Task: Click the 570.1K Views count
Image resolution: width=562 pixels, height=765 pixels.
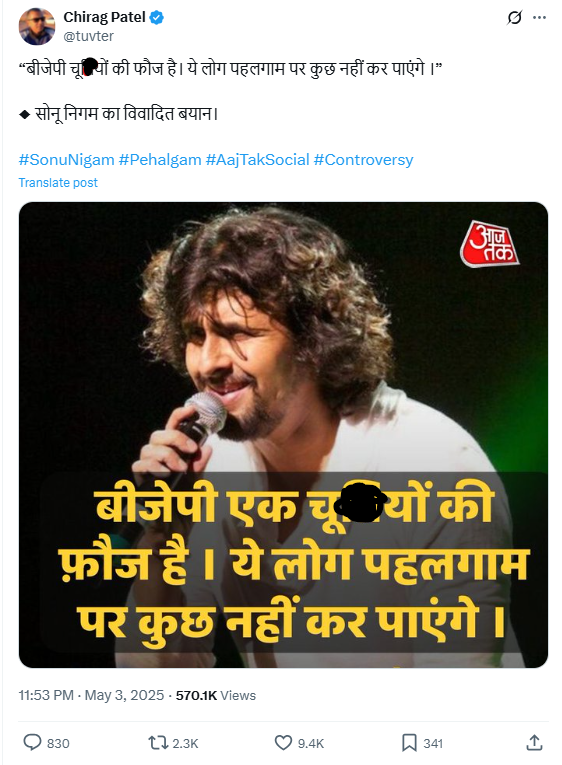Action: [x=216, y=695]
